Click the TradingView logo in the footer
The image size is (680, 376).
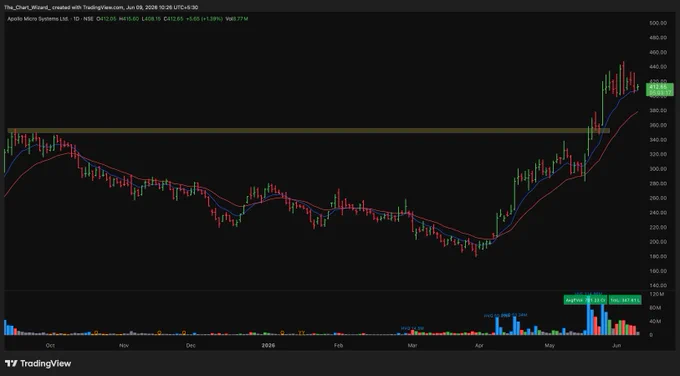pos(38,363)
